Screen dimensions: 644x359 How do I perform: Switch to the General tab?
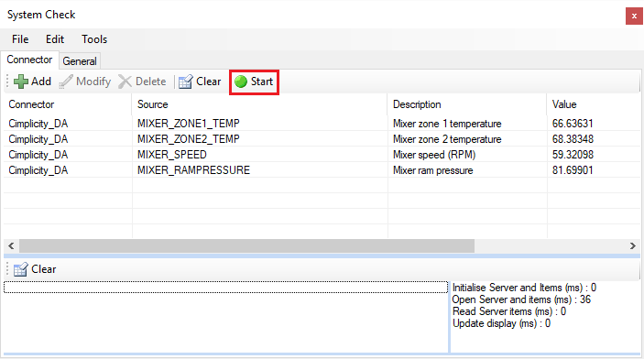[x=80, y=61]
